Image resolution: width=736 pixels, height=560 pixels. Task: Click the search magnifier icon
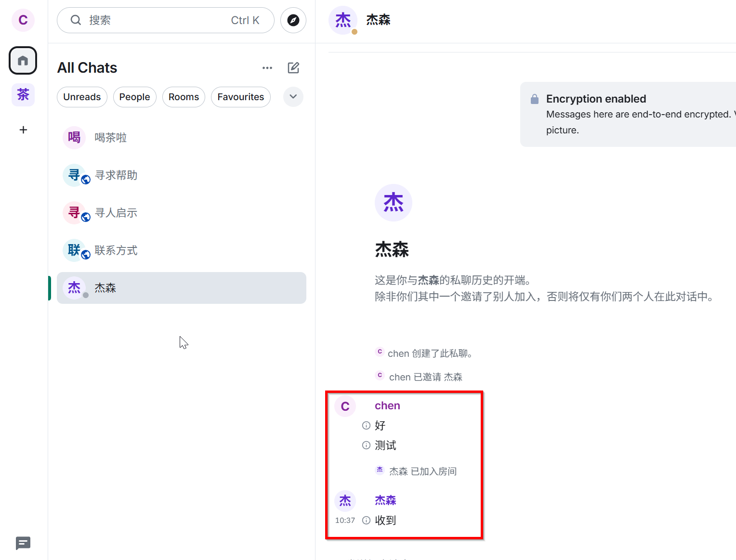[76, 20]
